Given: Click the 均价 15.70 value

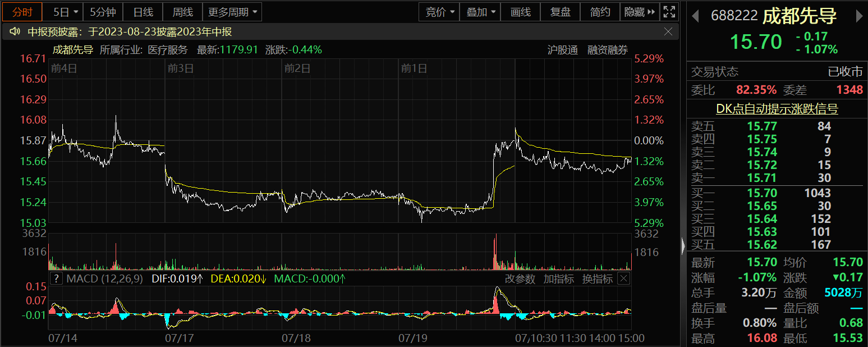Looking at the screenshot, I should (848, 262).
